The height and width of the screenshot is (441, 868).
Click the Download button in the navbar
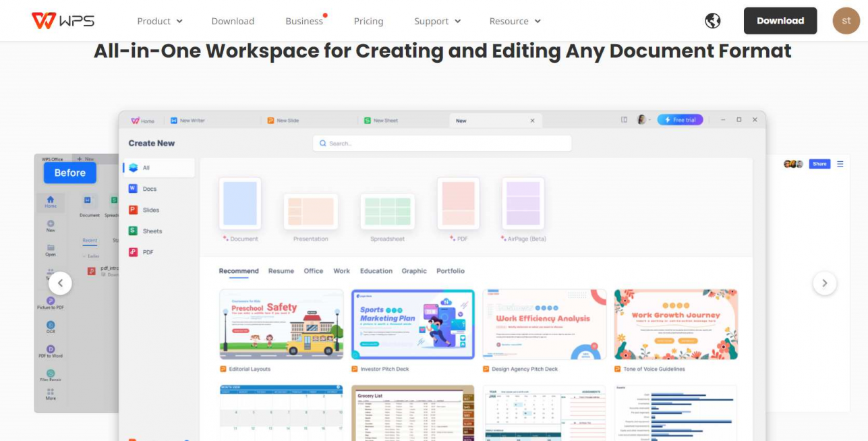(x=780, y=21)
